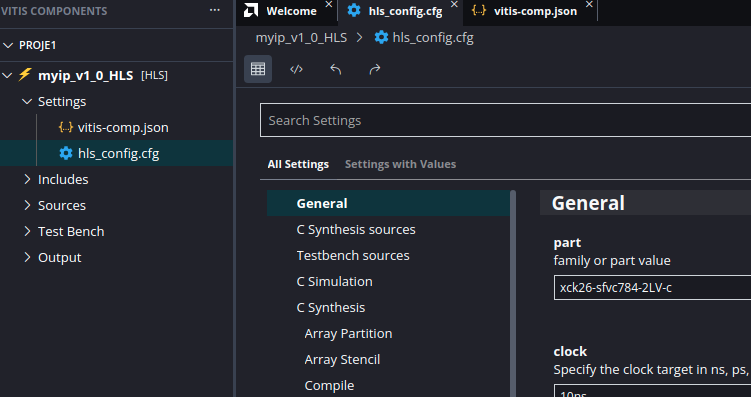Click the 'part' setting label

567,243
